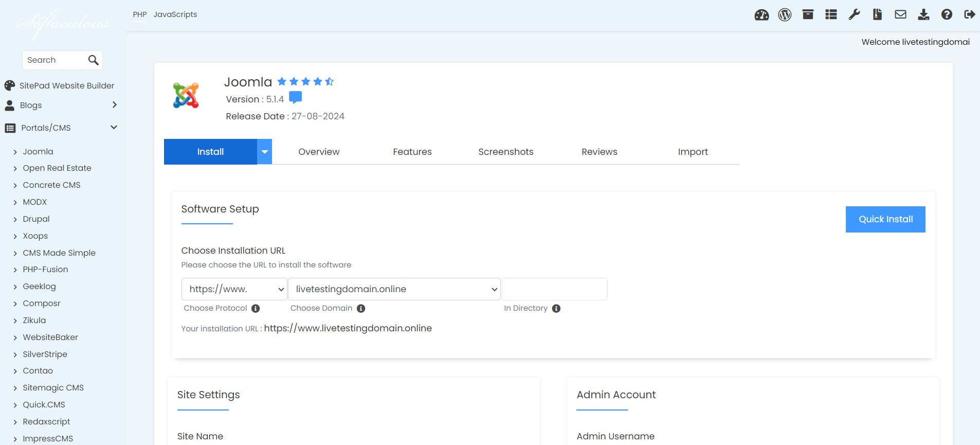Image resolution: width=980 pixels, height=445 pixels.
Task: Open SitePad Website Builder link
Action: click(67, 85)
